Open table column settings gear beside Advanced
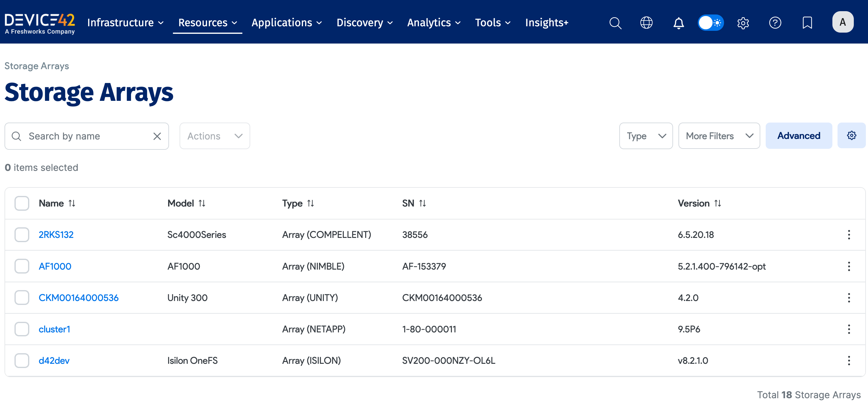 851,136
